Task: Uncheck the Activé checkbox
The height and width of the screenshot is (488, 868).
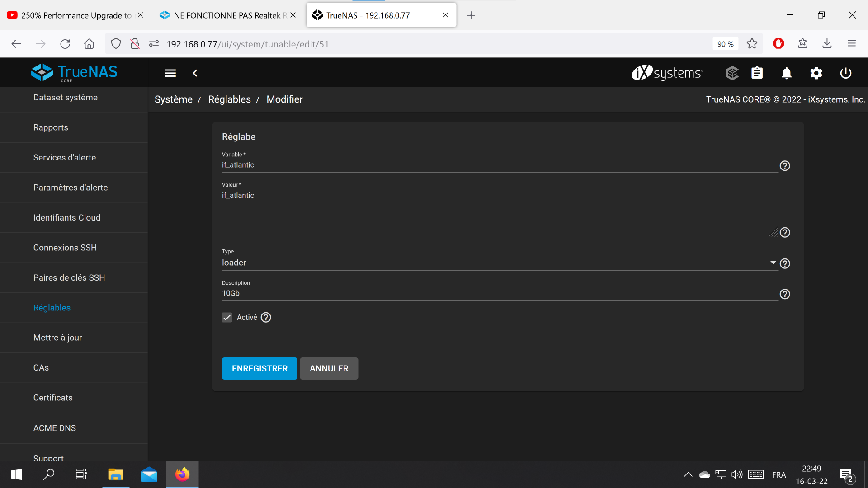Action: (x=227, y=317)
